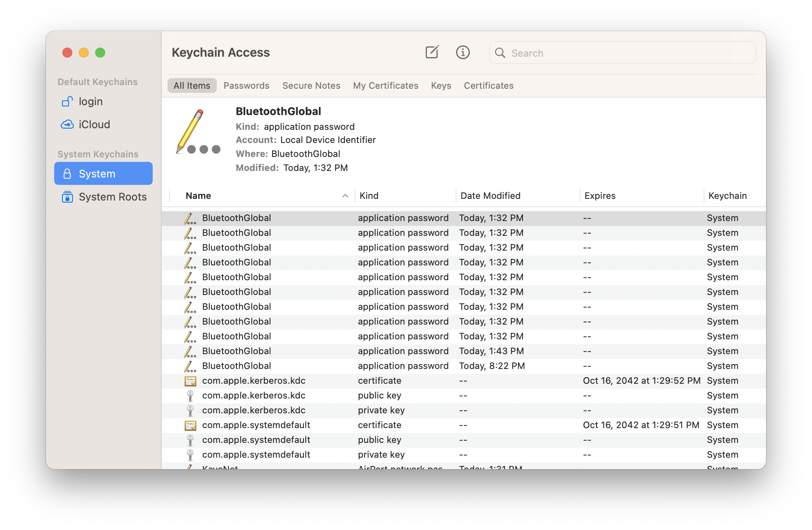Viewport: 812px width, 530px height.
Task: Switch to My Certificates tab
Action: point(385,85)
